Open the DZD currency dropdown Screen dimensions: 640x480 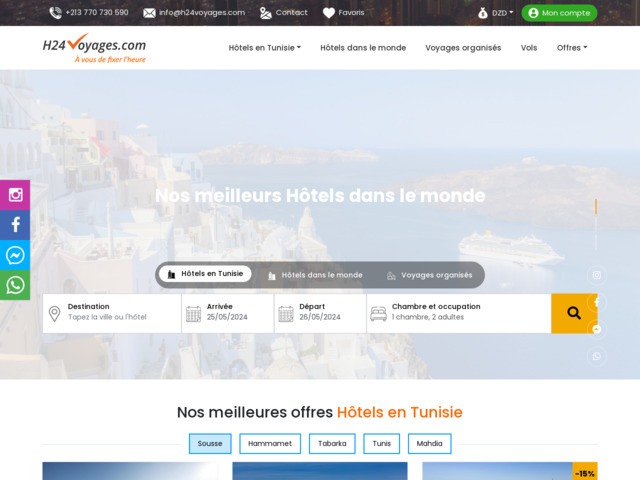pyautogui.click(x=496, y=13)
